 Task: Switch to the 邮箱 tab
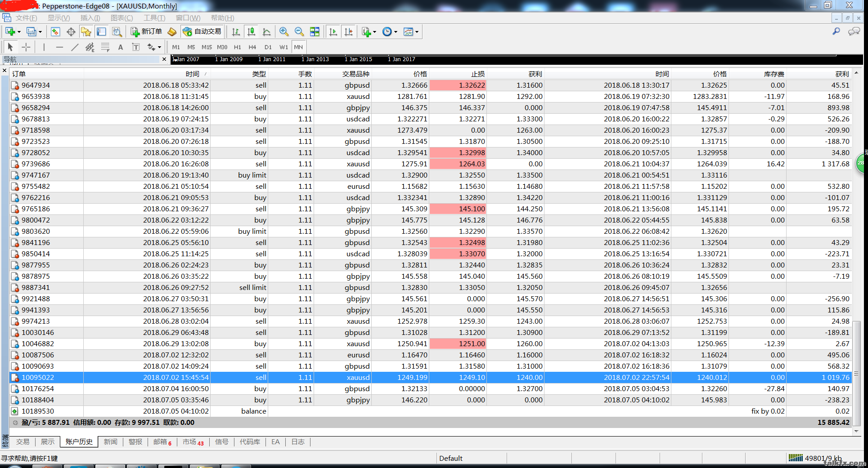(162, 442)
